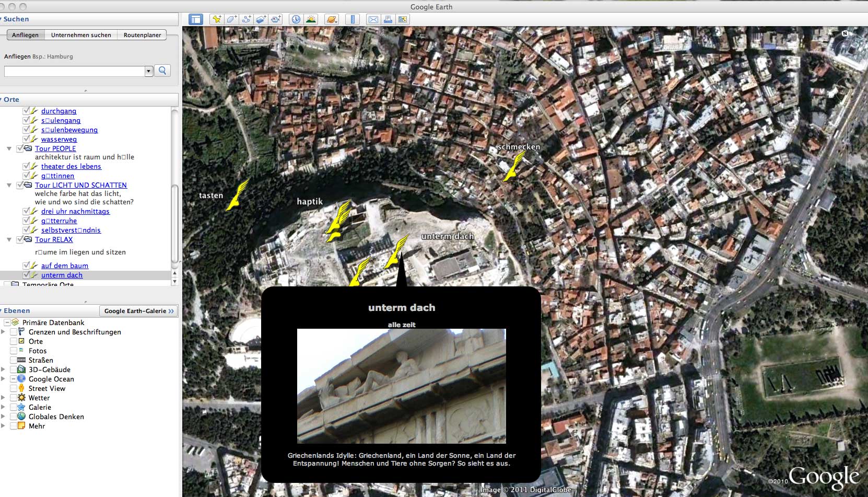Enable the Straßen layer checkbox

pos(14,360)
